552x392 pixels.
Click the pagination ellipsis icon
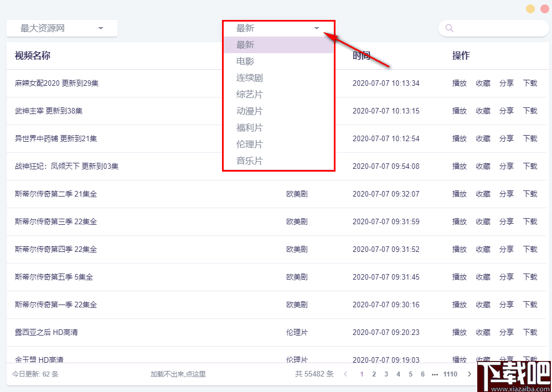(x=435, y=374)
